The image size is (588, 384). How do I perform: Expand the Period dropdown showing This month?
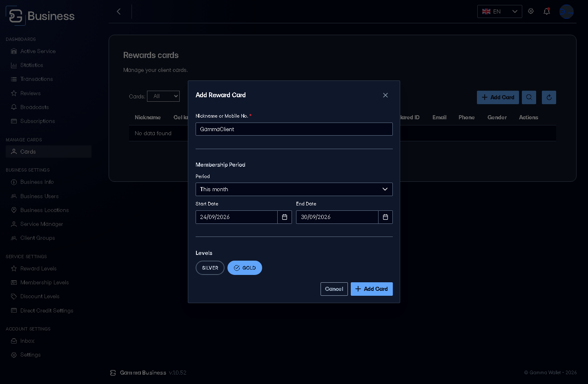pos(294,189)
